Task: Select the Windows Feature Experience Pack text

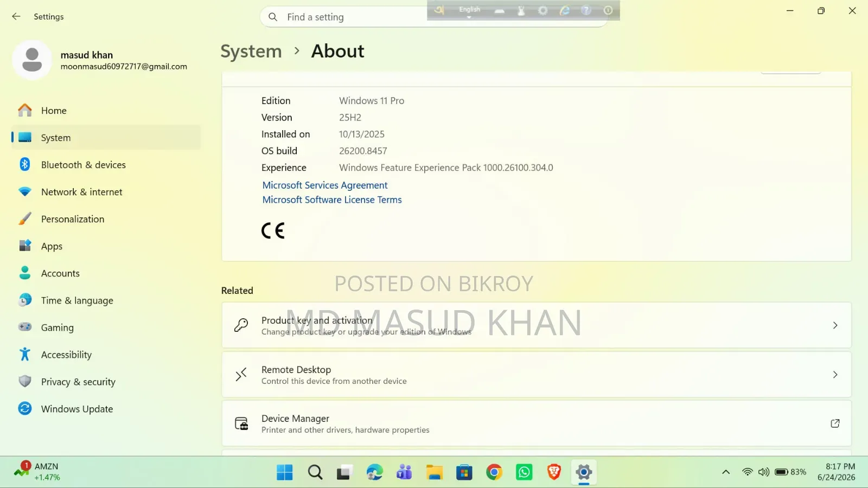Action: click(446, 168)
